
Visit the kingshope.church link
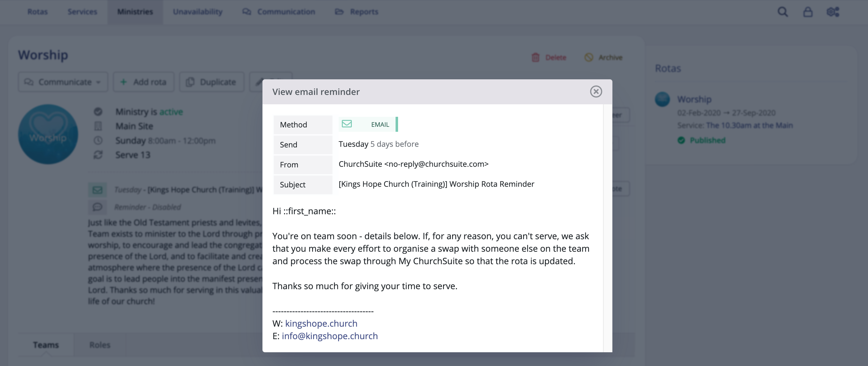coord(321,323)
